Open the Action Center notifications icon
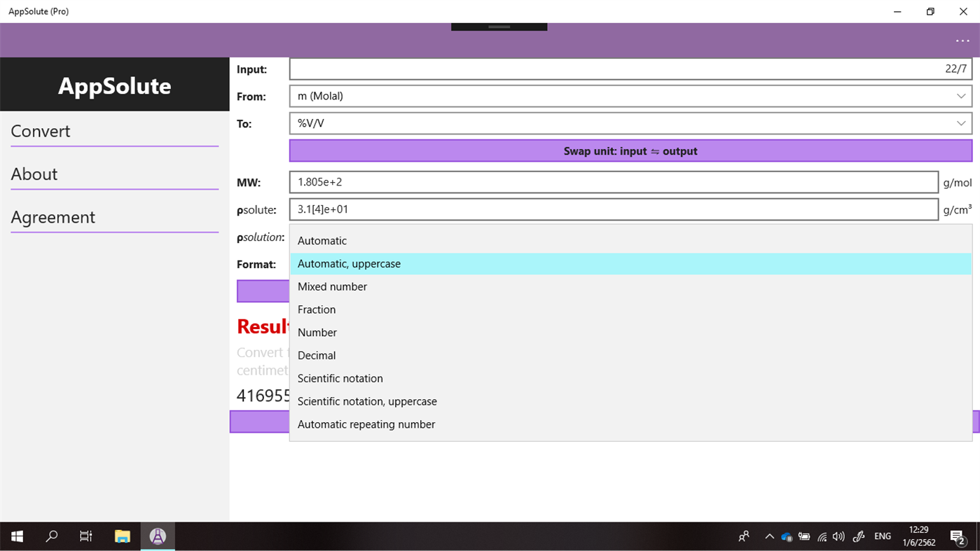Viewport: 980px width, 551px height. click(x=958, y=536)
